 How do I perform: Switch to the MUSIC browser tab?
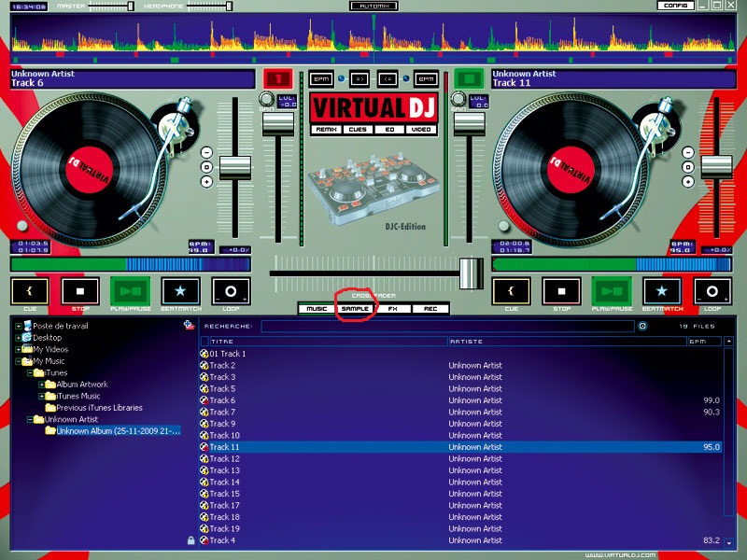pos(317,309)
